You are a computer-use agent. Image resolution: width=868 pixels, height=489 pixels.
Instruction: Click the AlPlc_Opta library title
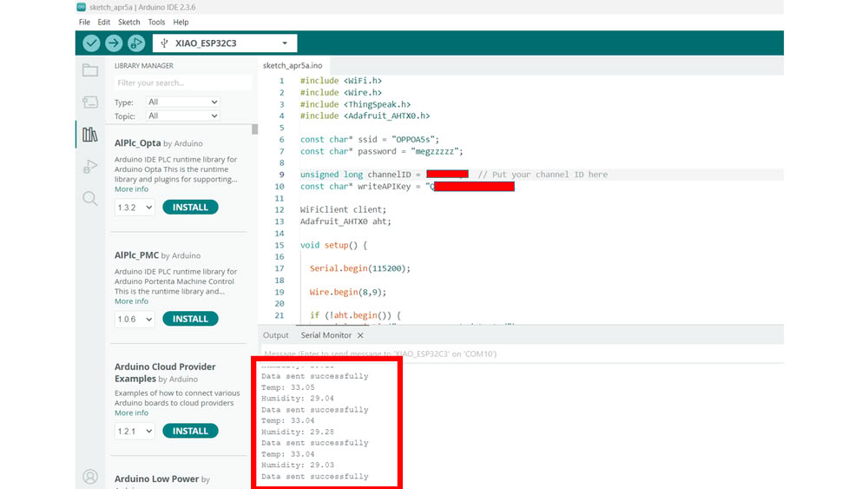(x=138, y=143)
